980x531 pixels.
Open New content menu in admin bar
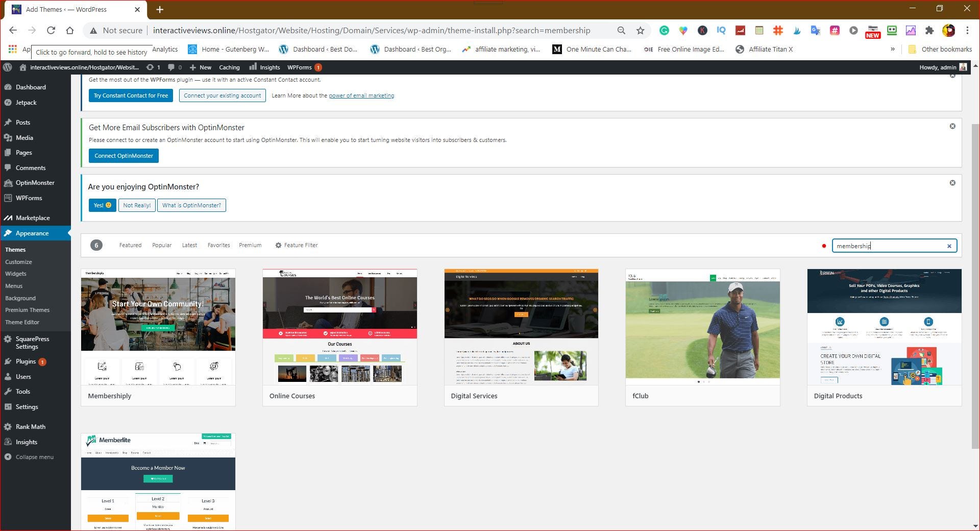200,67
